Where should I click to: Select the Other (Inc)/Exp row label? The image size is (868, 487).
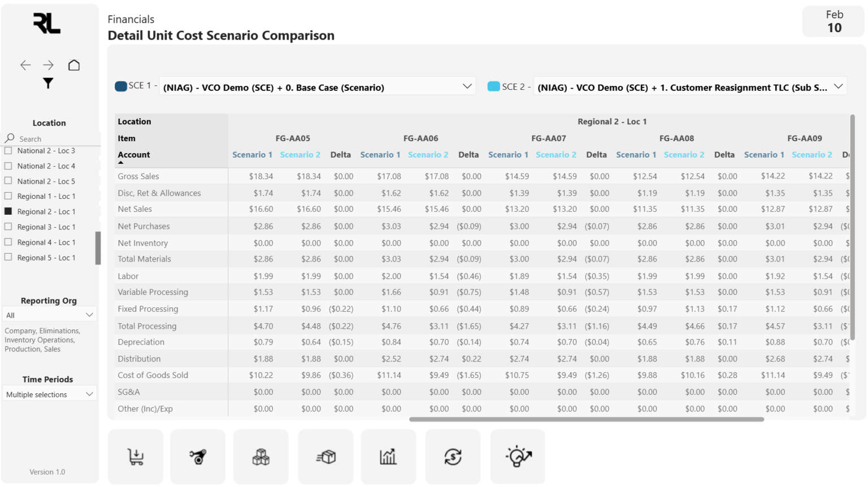[x=145, y=409]
